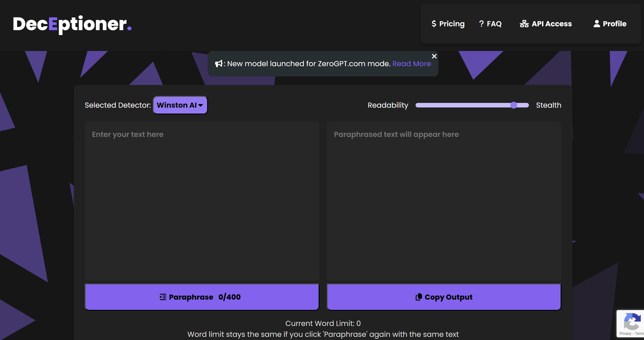Open the Winston AI detector dropdown
The height and width of the screenshot is (340, 644).
180,105
